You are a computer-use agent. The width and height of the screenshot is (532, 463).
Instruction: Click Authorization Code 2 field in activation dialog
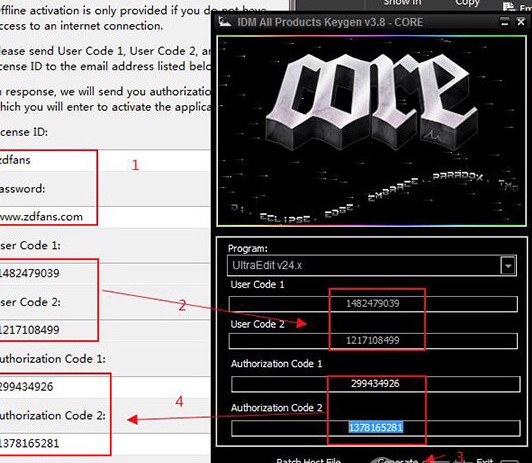(x=105, y=443)
